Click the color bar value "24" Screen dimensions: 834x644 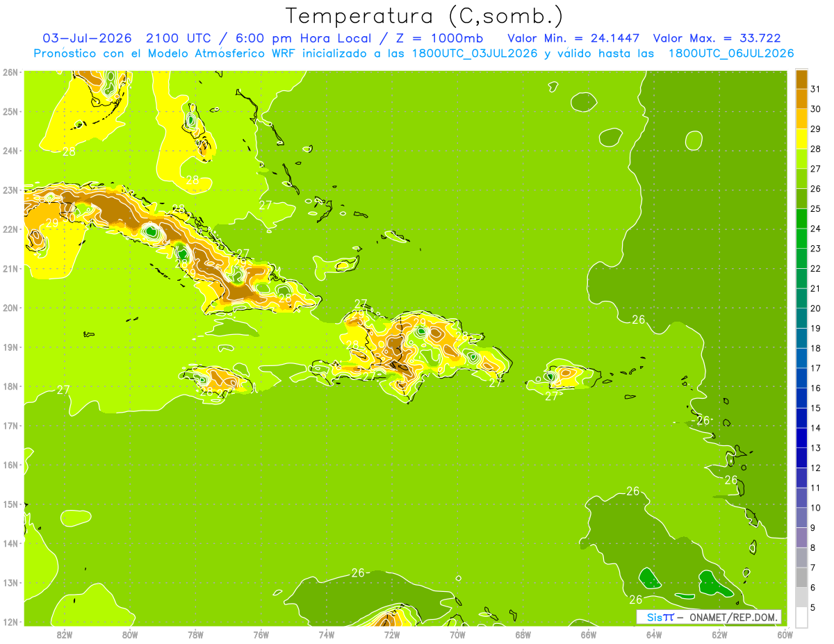(x=815, y=229)
